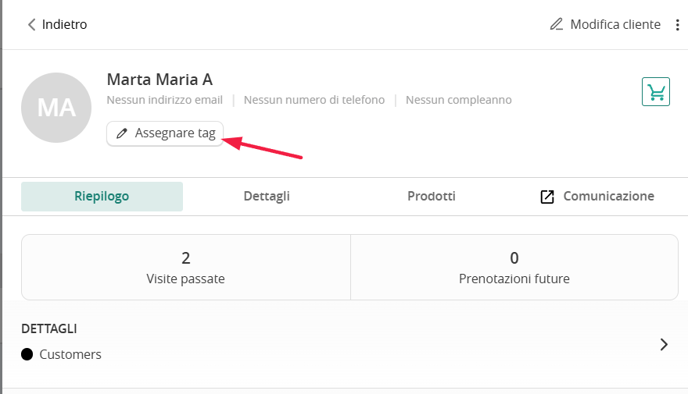
Task: Open the Visite passate count card
Action: click(186, 268)
